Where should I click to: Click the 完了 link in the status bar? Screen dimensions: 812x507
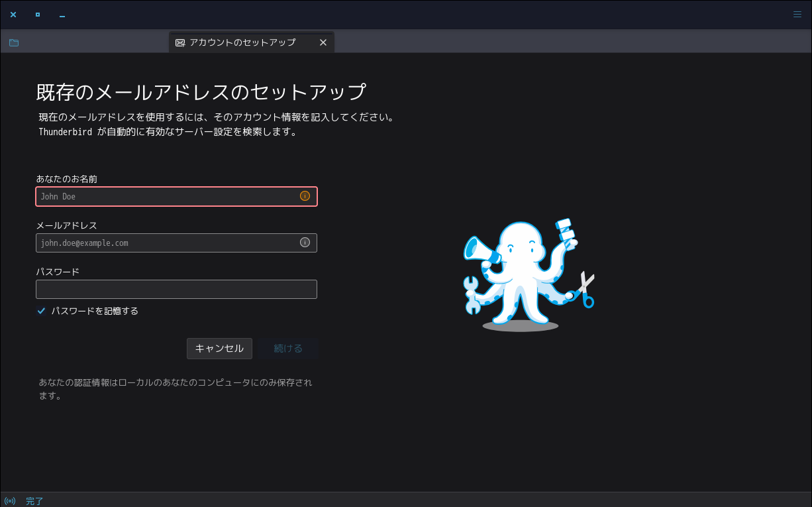tap(34, 500)
